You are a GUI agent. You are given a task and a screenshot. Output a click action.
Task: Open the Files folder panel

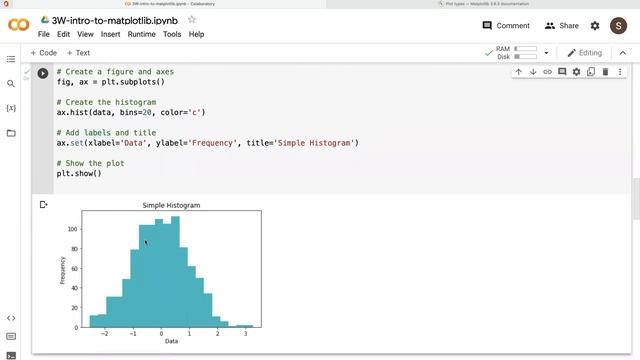[x=11, y=133]
